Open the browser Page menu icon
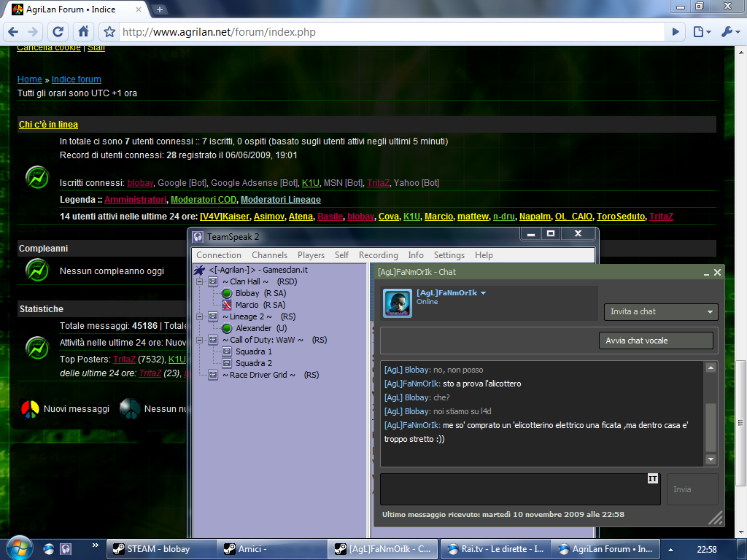Image resolution: width=747 pixels, height=560 pixels. (702, 32)
